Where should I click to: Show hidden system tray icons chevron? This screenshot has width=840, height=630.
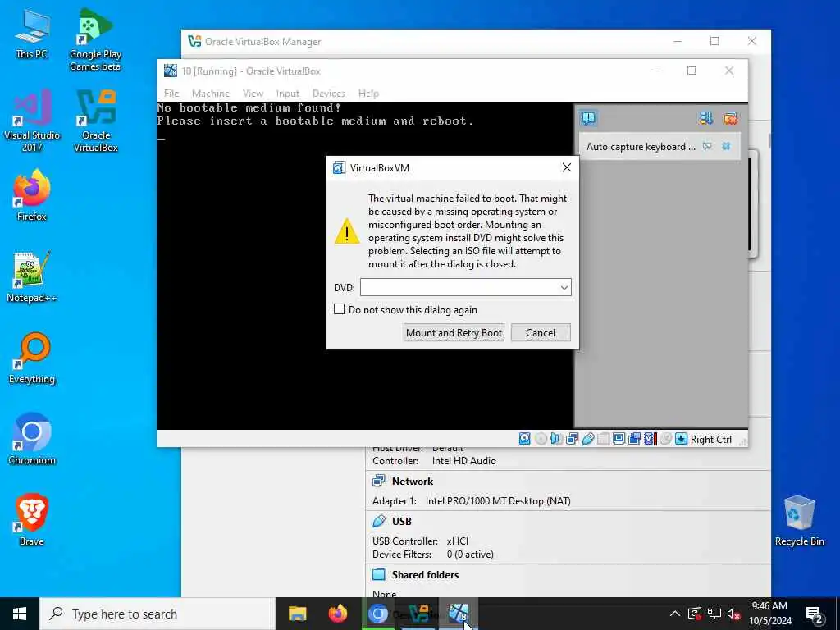[x=675, y=614]
